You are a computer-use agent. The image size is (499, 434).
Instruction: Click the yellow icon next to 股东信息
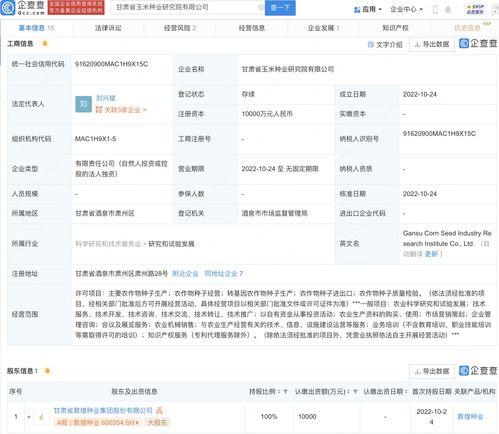pos(47,371)
